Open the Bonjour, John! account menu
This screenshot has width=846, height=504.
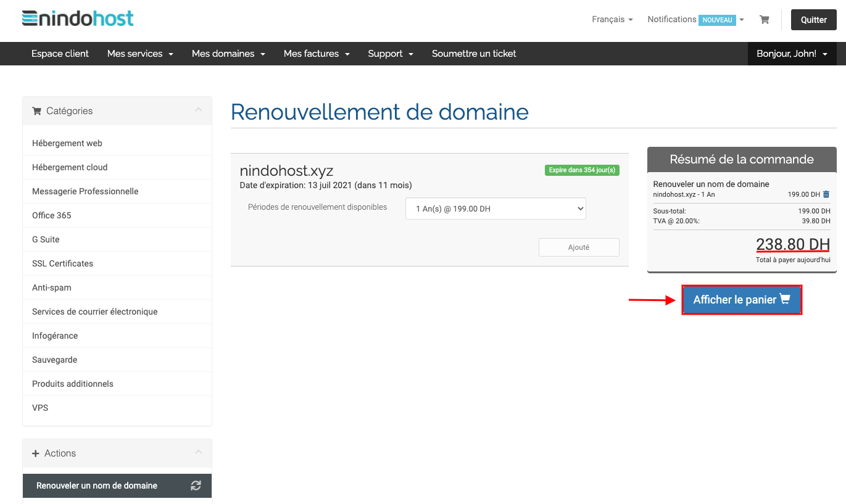tap(792, 54)
